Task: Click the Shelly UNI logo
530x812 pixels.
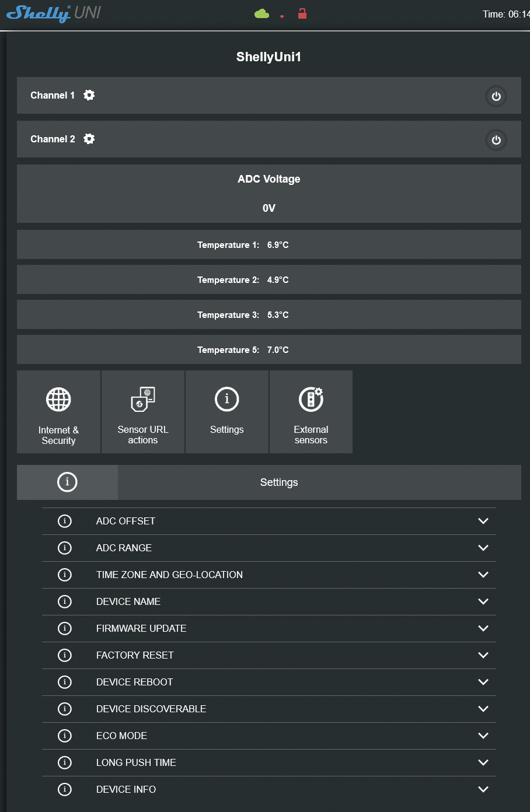Action: pyautogui.click(x=54, y=13)
